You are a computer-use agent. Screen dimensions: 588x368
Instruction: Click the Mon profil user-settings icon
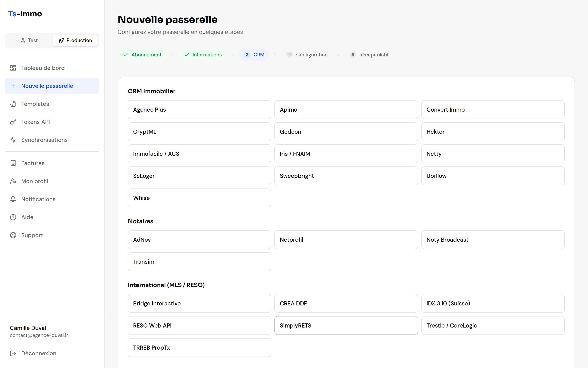(13, 181)
